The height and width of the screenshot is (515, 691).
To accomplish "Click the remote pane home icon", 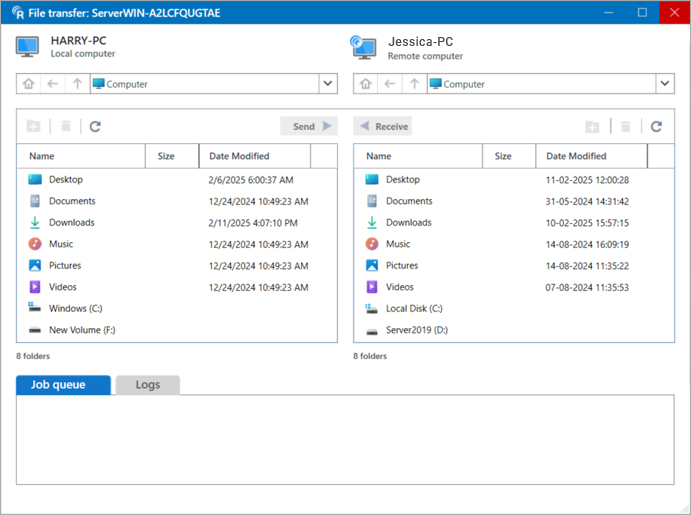I will pyautogui.click(x=365, y=84).
